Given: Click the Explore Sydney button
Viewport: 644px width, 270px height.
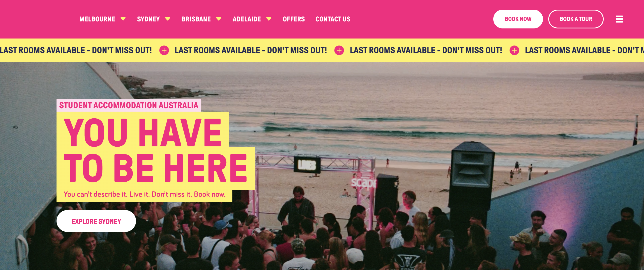Looking at the screenshot, I should coord(96,221).
